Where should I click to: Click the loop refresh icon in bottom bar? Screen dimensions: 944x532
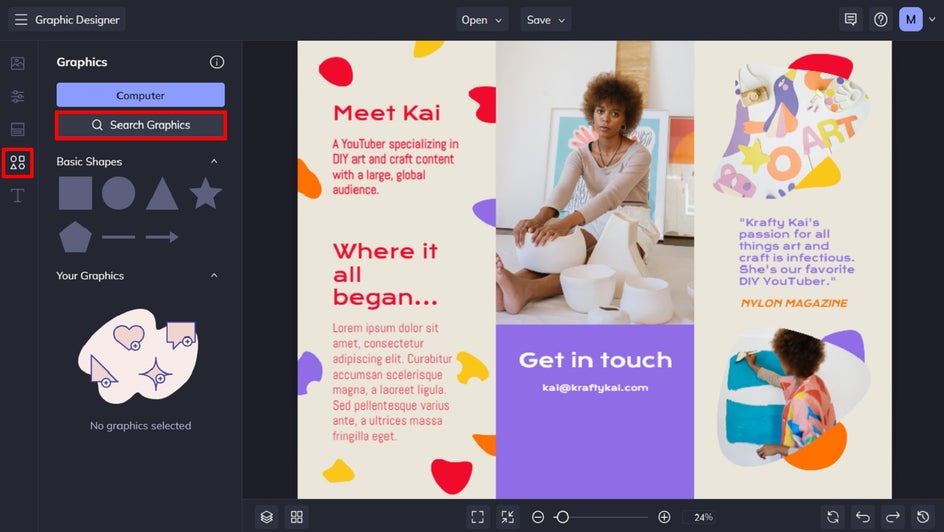tap(833, 517)
